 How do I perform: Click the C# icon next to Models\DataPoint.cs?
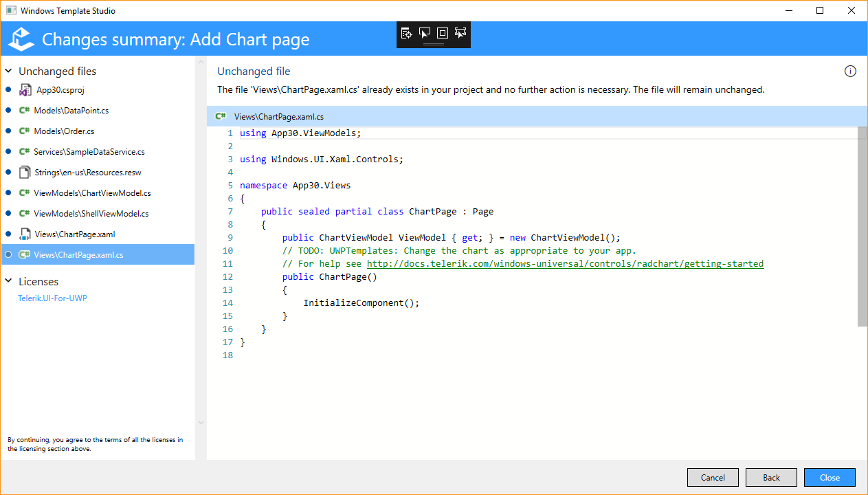(x=25, y=110)
